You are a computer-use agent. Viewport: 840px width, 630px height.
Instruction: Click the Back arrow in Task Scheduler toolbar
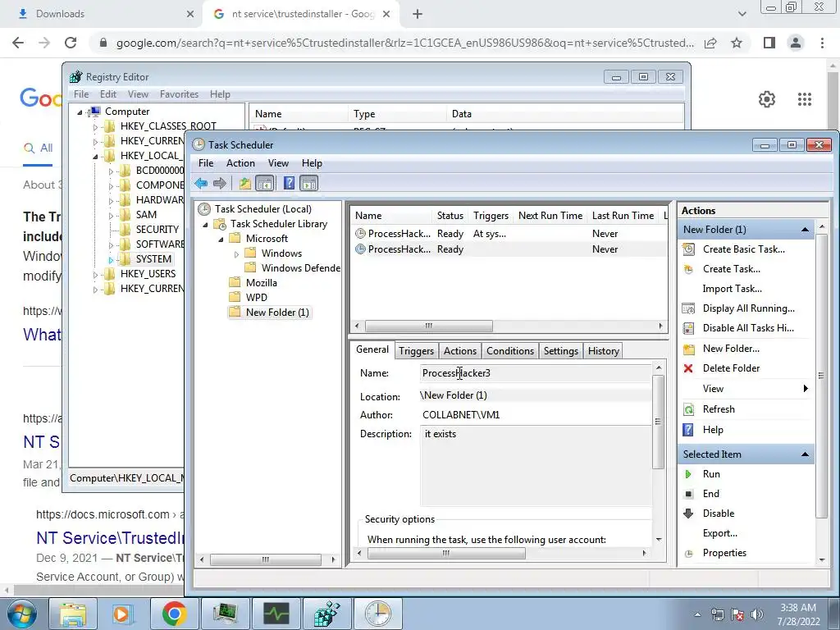[201, 184]
